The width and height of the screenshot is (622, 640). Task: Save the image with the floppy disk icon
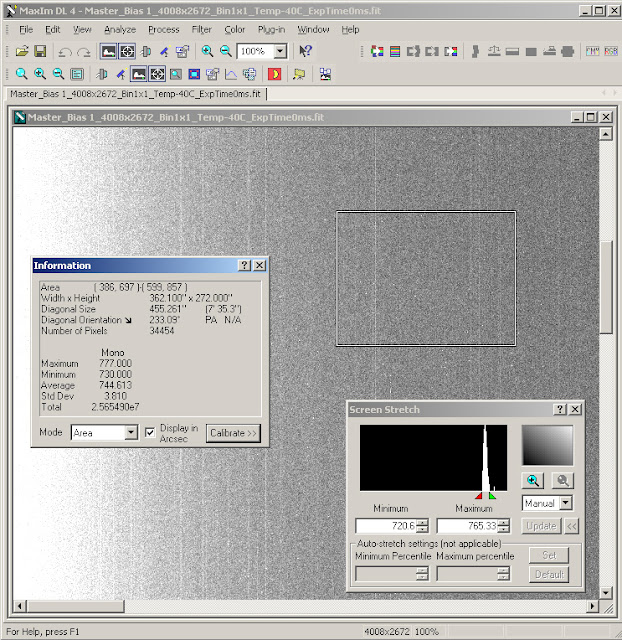pyautogui.click(x=40, y=51)
